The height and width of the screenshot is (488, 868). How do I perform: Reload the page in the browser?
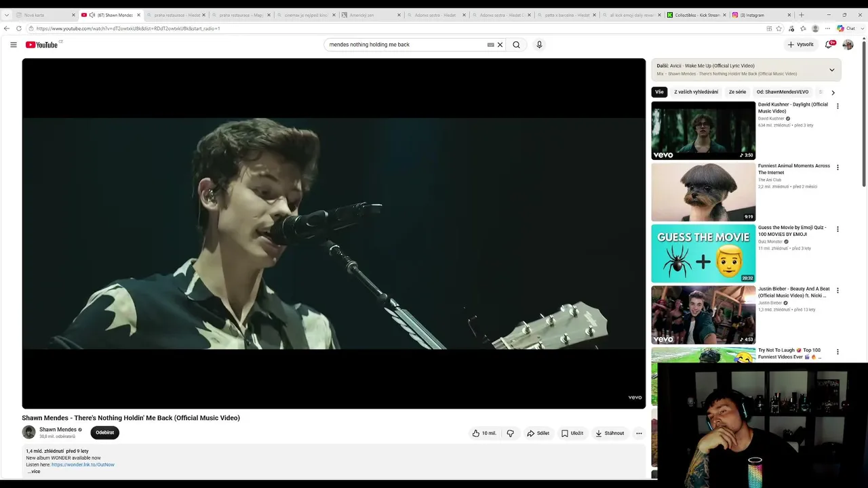[19, 28]
